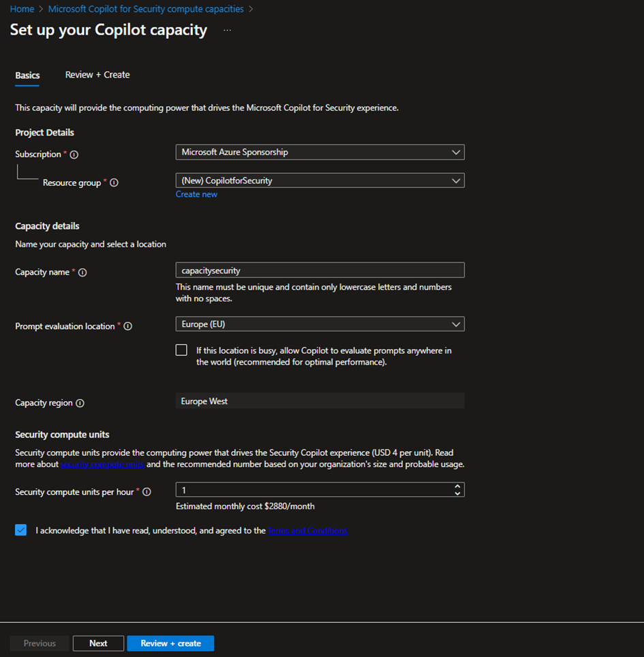Click the Capacity name input field
The width and height of the screenshot is (644, 657).
320,271
